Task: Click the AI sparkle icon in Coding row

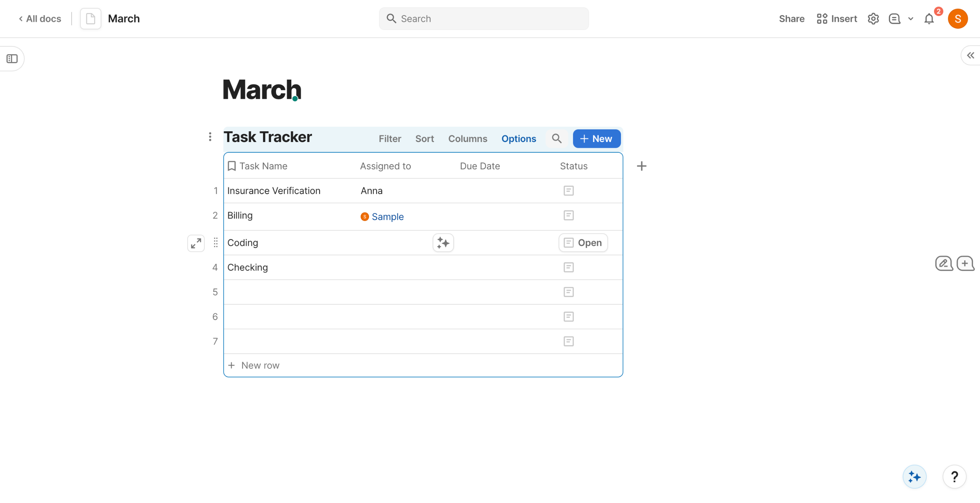Action: (443, 243)
